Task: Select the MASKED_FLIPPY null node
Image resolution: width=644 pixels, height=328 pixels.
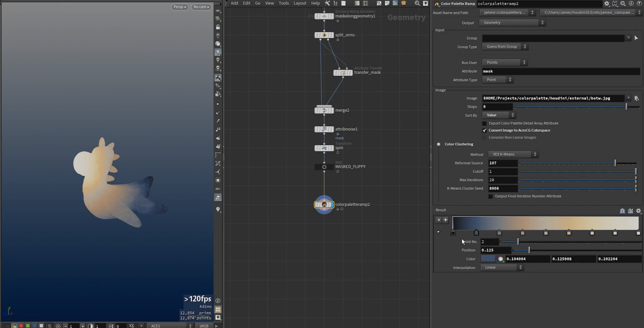Action: coord(324,167)
